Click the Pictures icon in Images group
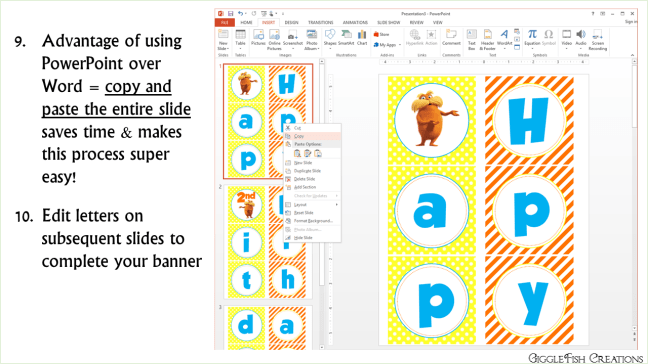648x364 pixels. pos(258,35)
